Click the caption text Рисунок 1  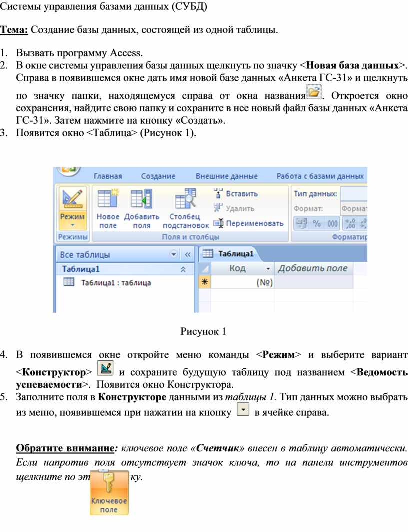203,331
